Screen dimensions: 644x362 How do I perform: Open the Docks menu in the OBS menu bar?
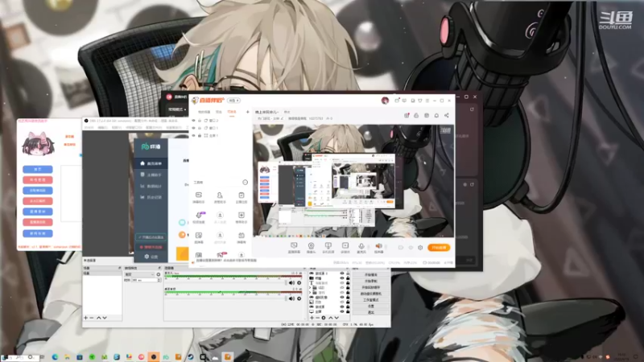(134, 128)
